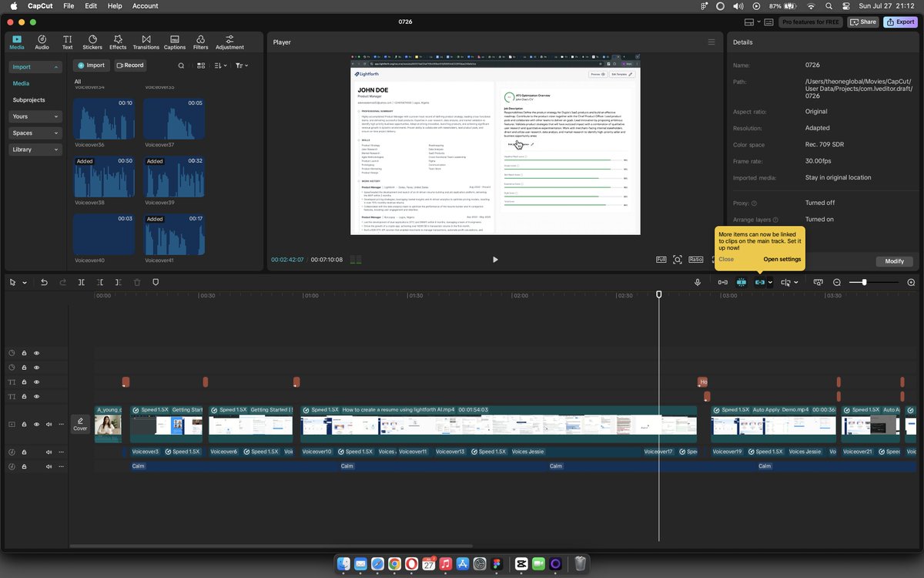Viewport: 924px width, 578px height.
Task: Open the Stickers panel
Action: pyautogui.click(x=92, y=42)
